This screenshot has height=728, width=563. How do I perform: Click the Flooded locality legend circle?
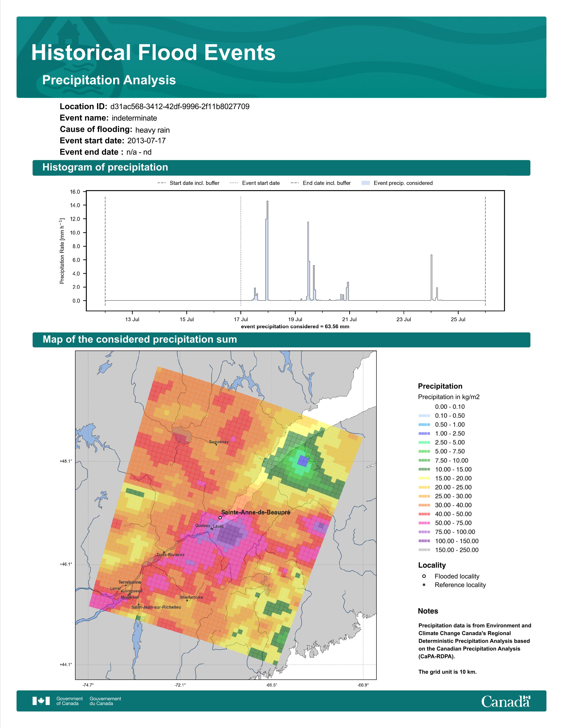(x=424, y=576)
